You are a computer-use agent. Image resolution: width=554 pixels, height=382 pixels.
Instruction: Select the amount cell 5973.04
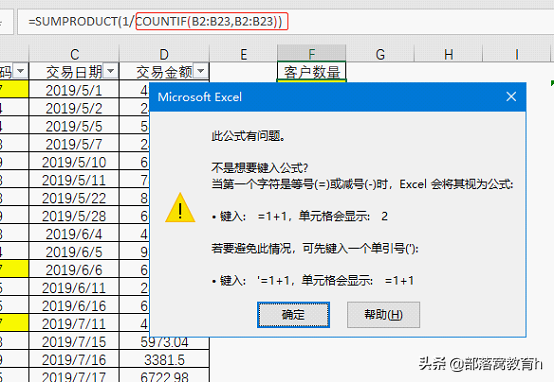[x=164, y=342]
